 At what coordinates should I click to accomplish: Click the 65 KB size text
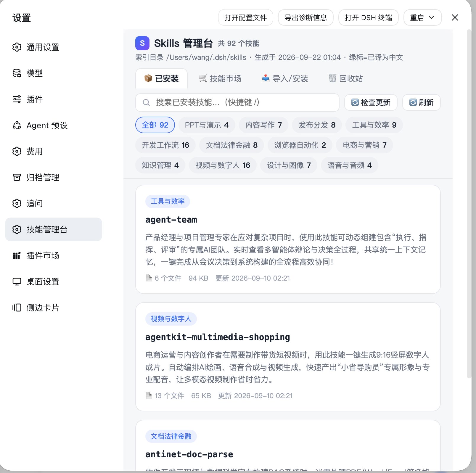[x=201, y=396]
